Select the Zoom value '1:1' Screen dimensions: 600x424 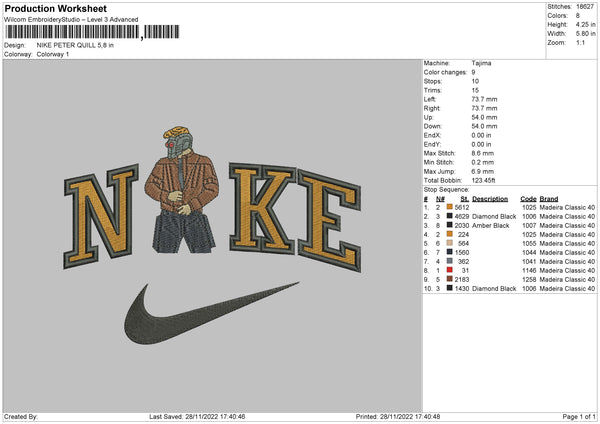pos(580,42)
